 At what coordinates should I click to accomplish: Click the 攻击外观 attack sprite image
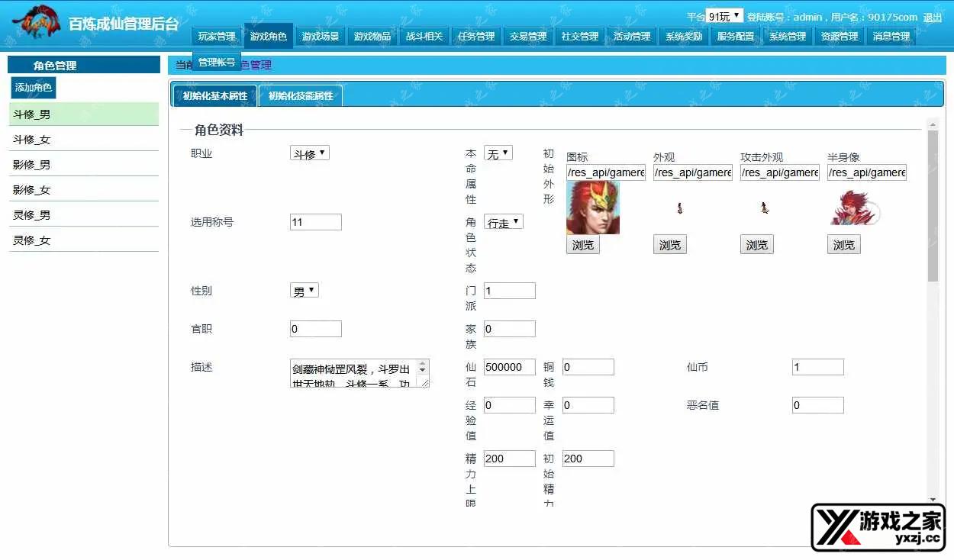coord(764,208)
